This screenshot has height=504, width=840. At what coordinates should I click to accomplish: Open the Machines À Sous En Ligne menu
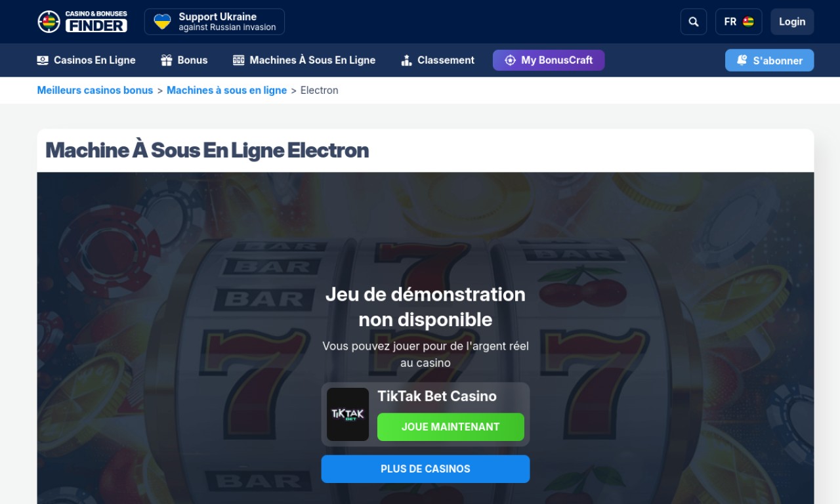(x=304, y=60)
